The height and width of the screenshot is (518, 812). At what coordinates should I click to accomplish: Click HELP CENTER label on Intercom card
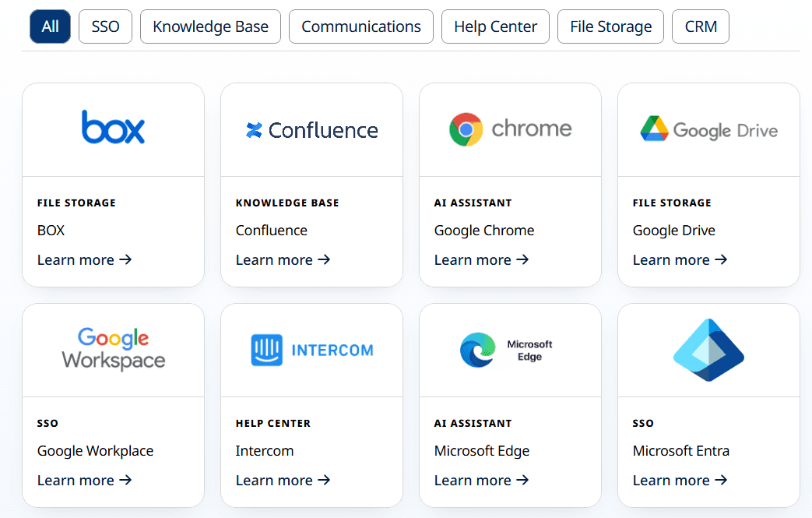[273, 424]
